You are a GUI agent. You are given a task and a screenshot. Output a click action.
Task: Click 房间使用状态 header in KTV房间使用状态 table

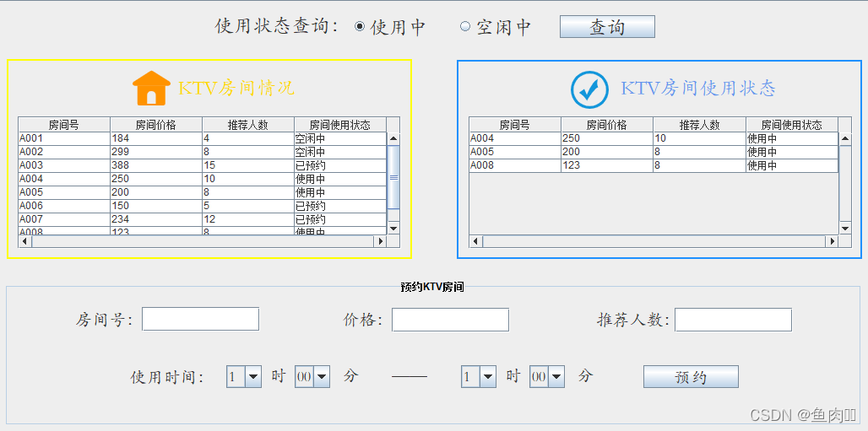point(792,125)
